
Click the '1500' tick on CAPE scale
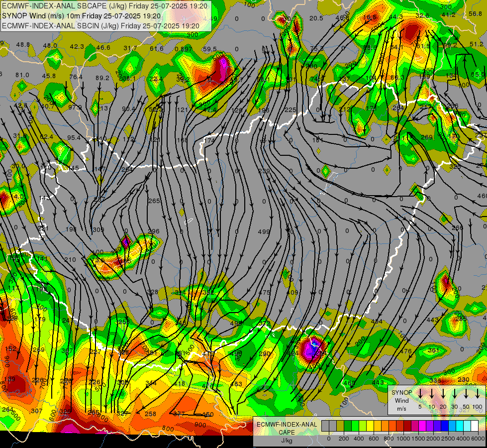[418, 439]
